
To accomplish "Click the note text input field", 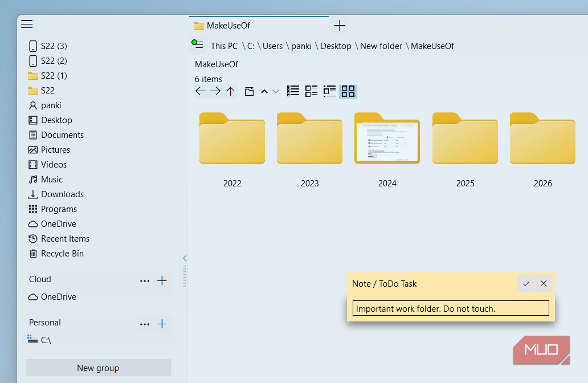I will pyautogui.click(x=451, y=308).
